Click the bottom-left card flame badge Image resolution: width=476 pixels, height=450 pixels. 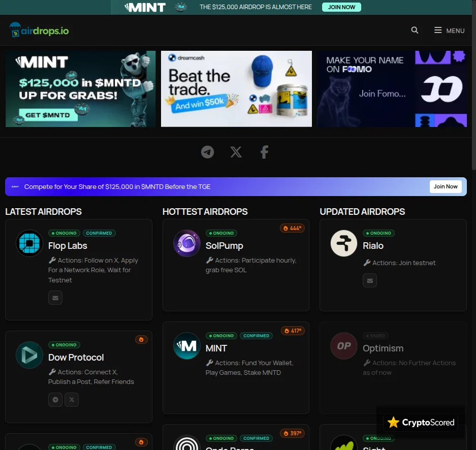coord(141,442)
